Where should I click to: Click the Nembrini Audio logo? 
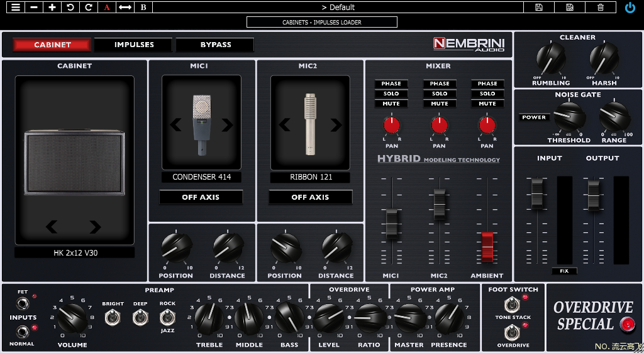[469, 44]
